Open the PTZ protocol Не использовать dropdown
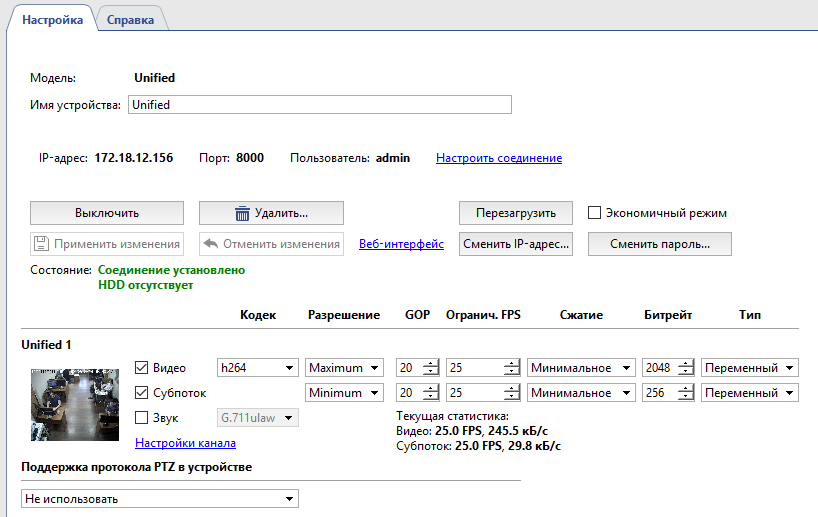This screenshot has height=517, width=818. tap(160, 498)
